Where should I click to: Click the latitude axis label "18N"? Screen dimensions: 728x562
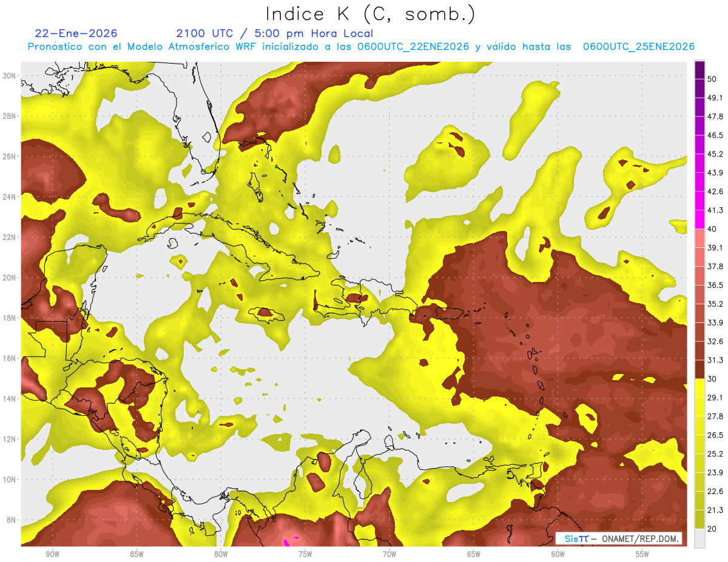point(9,318)
